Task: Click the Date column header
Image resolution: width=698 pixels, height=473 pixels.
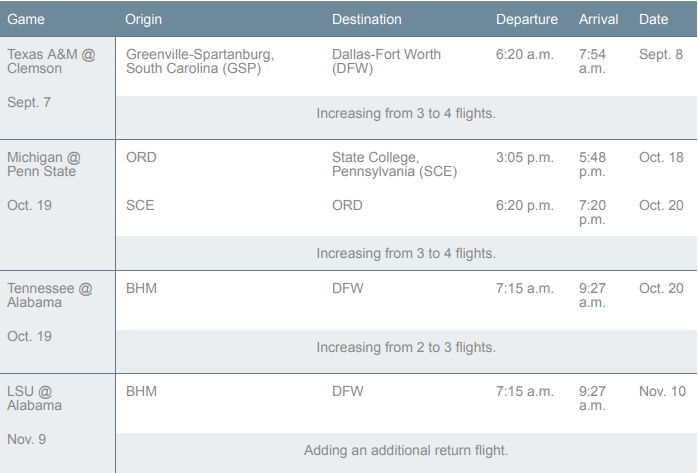Action: (x=653, y=20)
